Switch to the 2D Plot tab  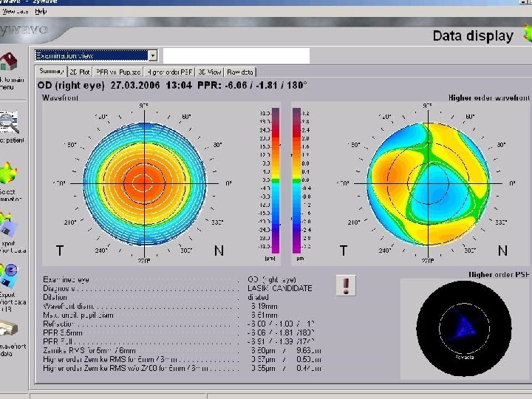[x=79, y=72]
